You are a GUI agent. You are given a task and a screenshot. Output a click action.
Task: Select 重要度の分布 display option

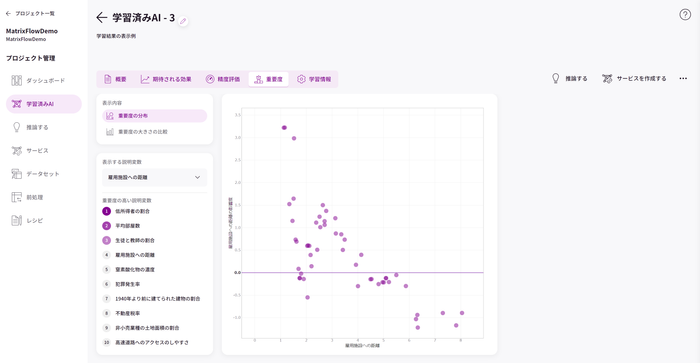coord(154,116)
